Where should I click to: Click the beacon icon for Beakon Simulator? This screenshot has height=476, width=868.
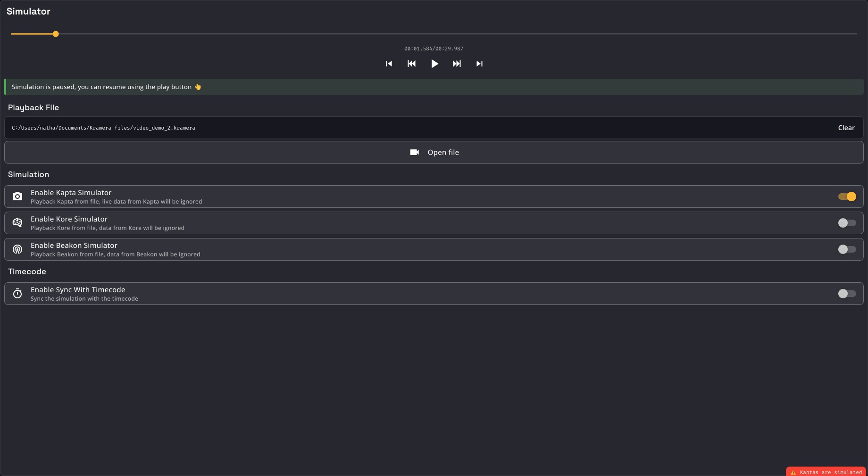click(x=17, y=249)
